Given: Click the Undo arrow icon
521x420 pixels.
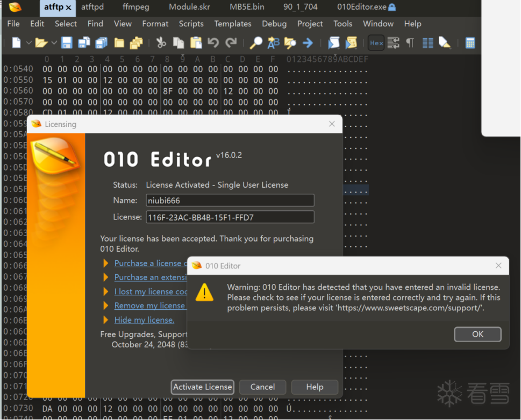Looking at the screenshot, I should pos(213,43).
